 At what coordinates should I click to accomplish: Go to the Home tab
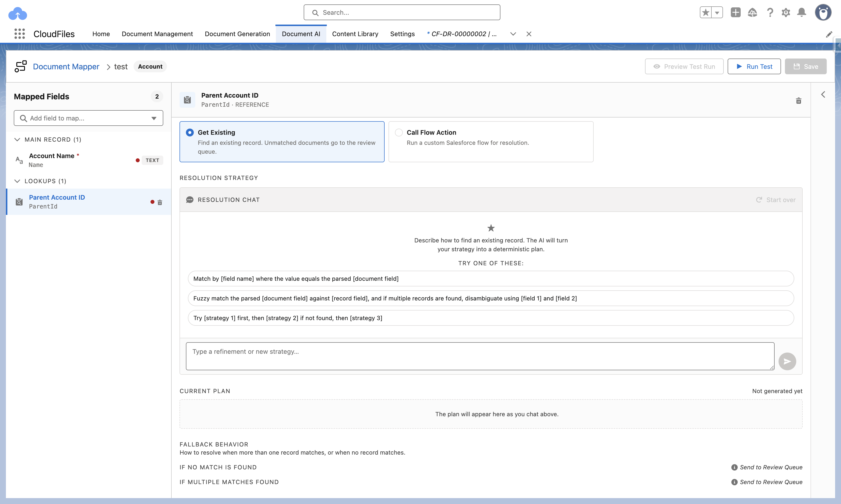[x=101, y=34]
